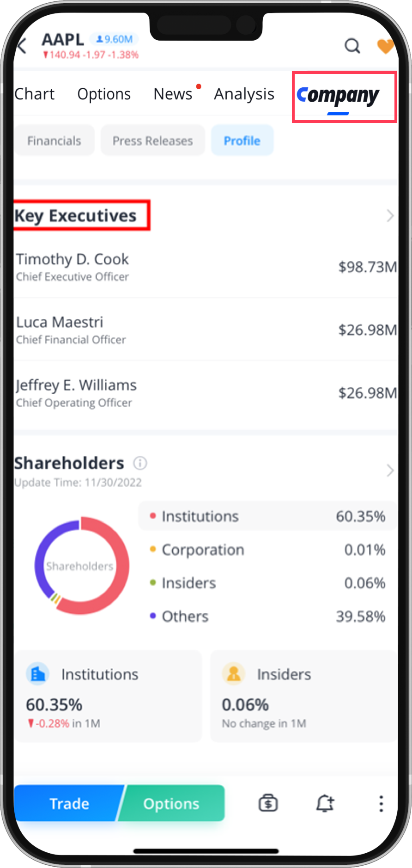
Task: Click the shareholders donut chart
Action: point(82,565)
